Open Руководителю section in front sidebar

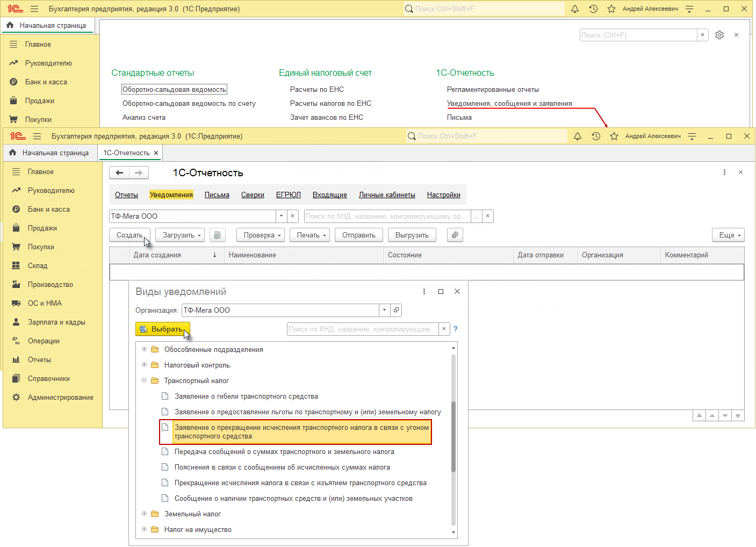click(51, 191)
